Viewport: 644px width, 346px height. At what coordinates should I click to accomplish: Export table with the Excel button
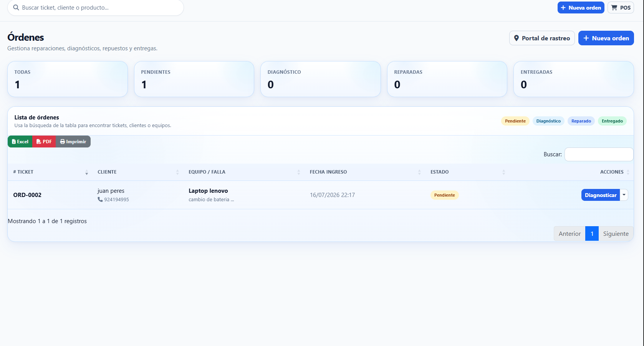20,142
